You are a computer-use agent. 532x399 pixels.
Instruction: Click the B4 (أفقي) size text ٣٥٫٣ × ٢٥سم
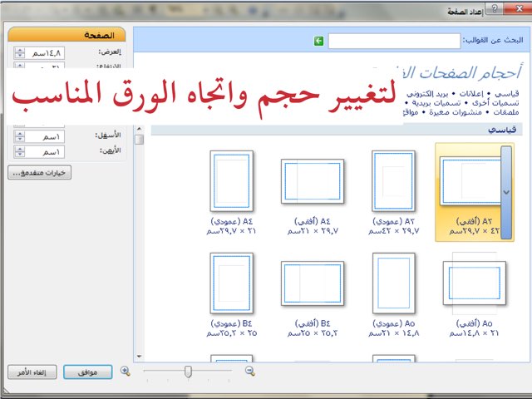(x=313, y=333)
